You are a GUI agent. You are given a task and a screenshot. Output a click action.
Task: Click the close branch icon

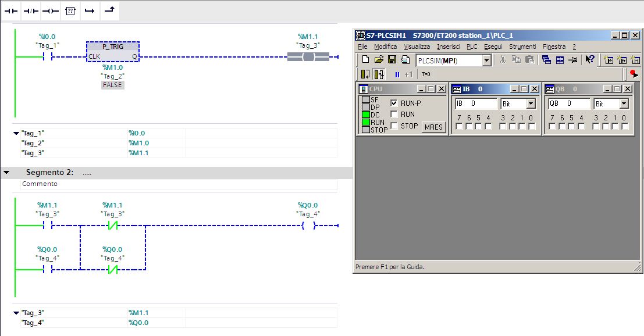[109, 10]
